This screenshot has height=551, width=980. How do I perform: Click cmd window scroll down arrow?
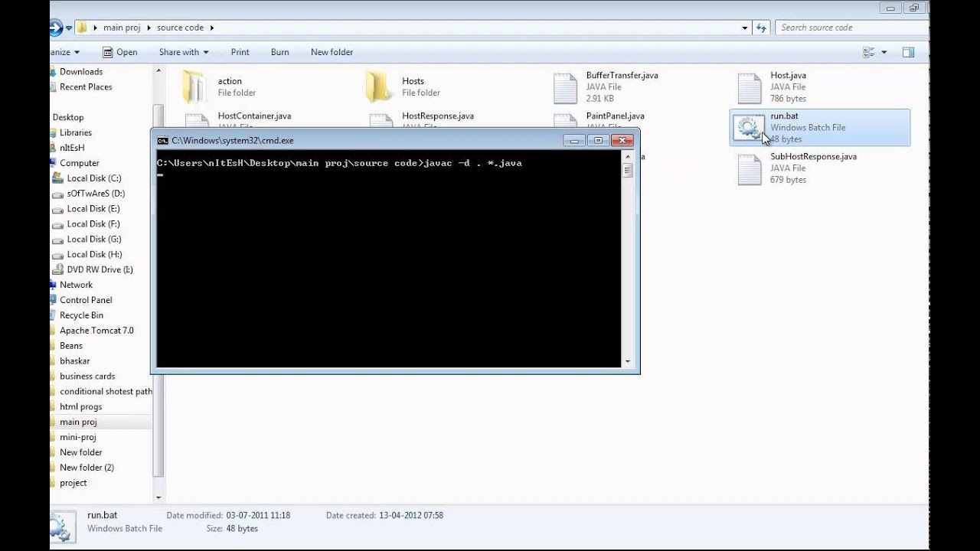pos(628,361)
